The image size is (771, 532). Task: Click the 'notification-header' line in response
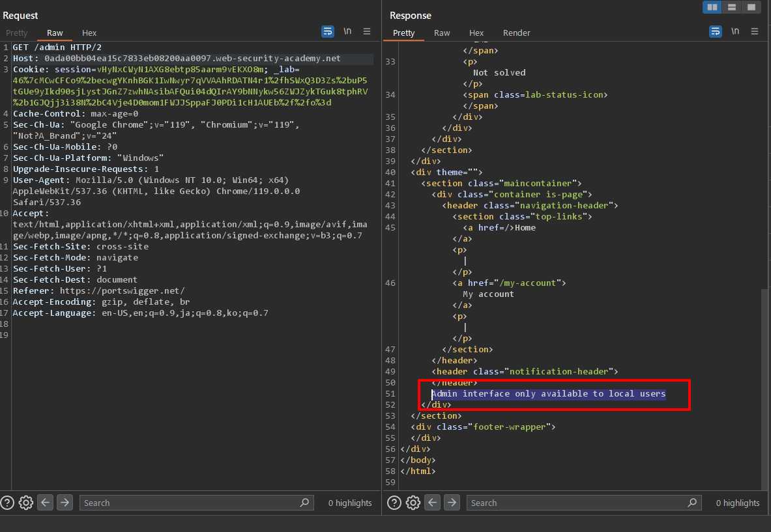click(x=525, y=371)
